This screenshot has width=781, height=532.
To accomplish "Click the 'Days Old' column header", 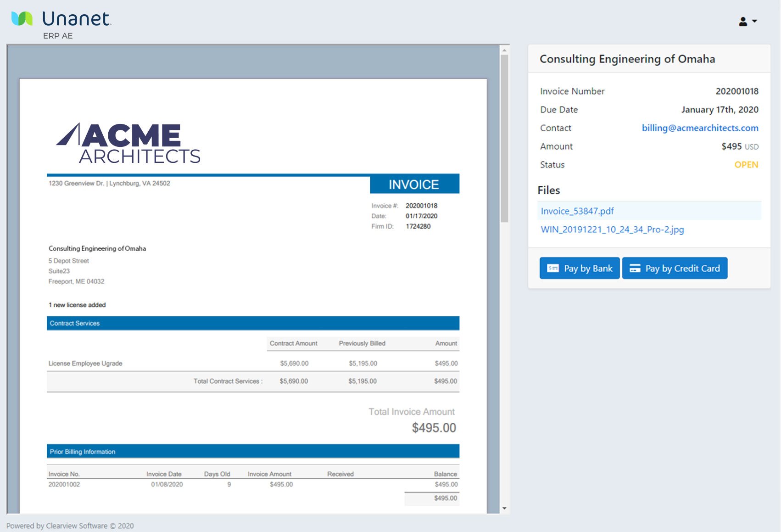I will click(x=217, y=474).
